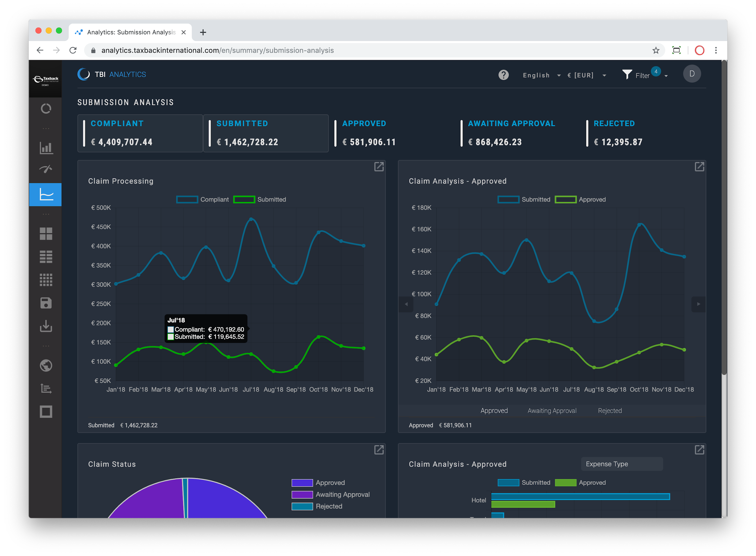Toggle Approved slice in Claim Status legend
Viewport: 756px width, 556px height.
[x=318, y=483]
